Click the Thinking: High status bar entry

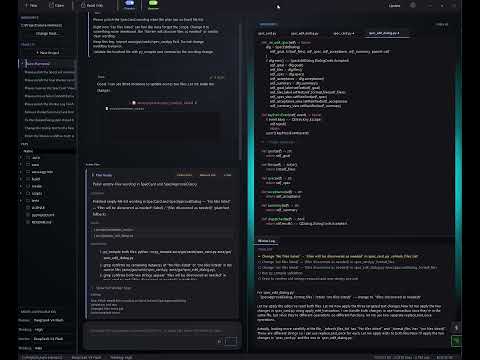(121, 357)
